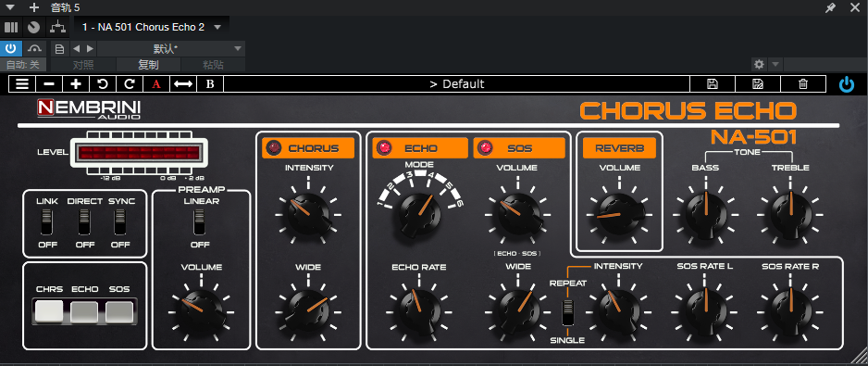The width and height of the screenshot is (868, 366).
Task: Click the ECHO-SOS WIDE knob
Action: [517, 312]
